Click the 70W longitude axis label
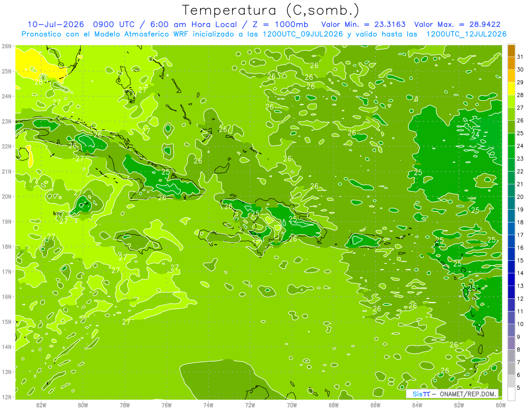Screen dimensions: 532x411 (292, 405)
